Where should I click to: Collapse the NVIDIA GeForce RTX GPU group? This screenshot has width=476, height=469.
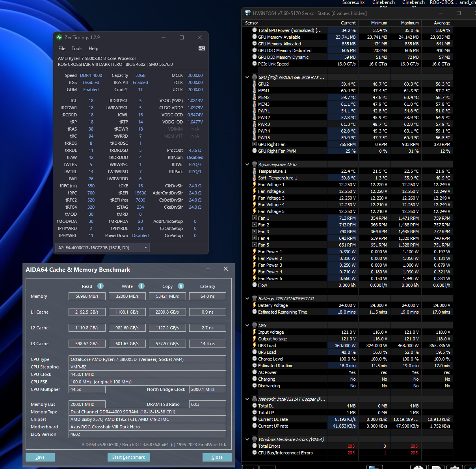pyautogui.click(x=247, y=77)
